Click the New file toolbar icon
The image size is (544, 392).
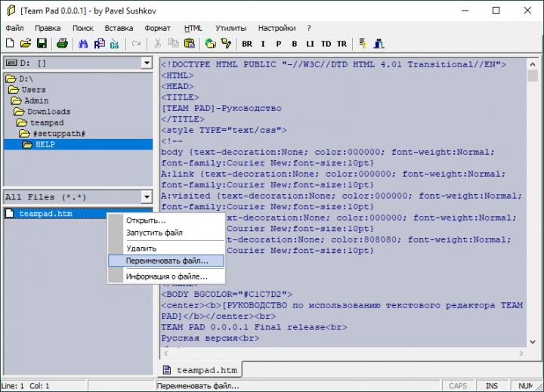10,43
